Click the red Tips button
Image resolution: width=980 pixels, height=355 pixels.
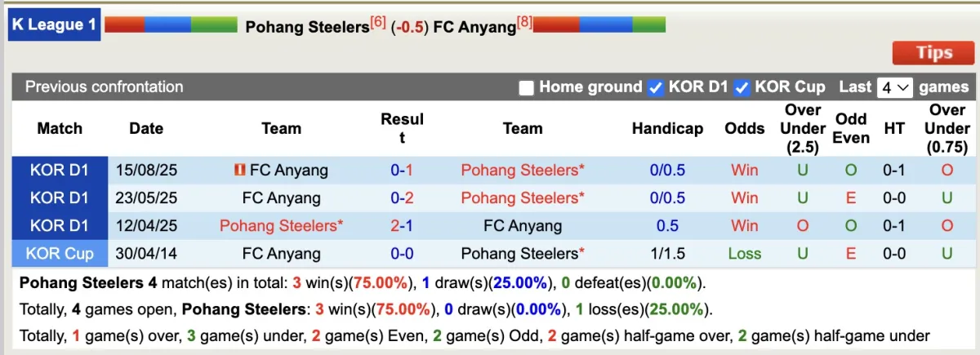933,53
